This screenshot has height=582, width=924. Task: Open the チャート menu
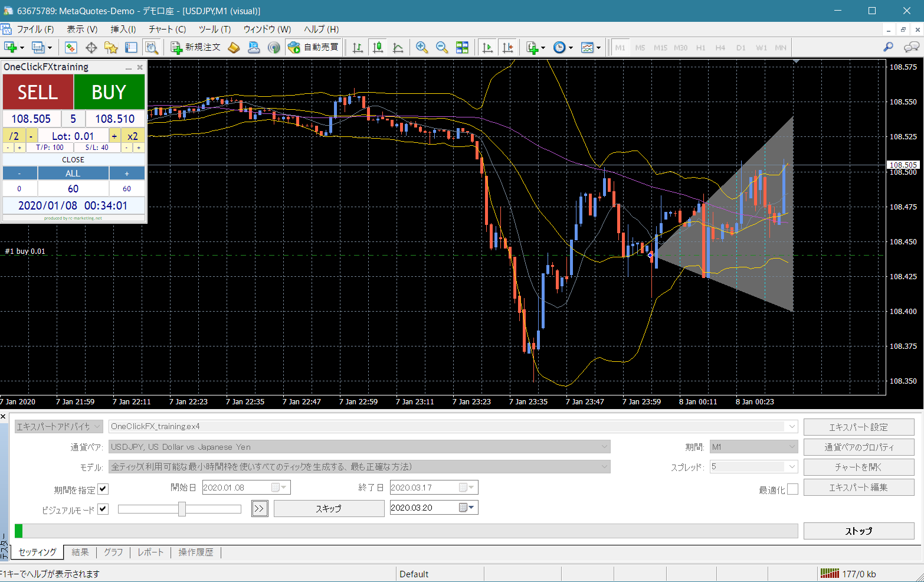(x=167, y=29)
